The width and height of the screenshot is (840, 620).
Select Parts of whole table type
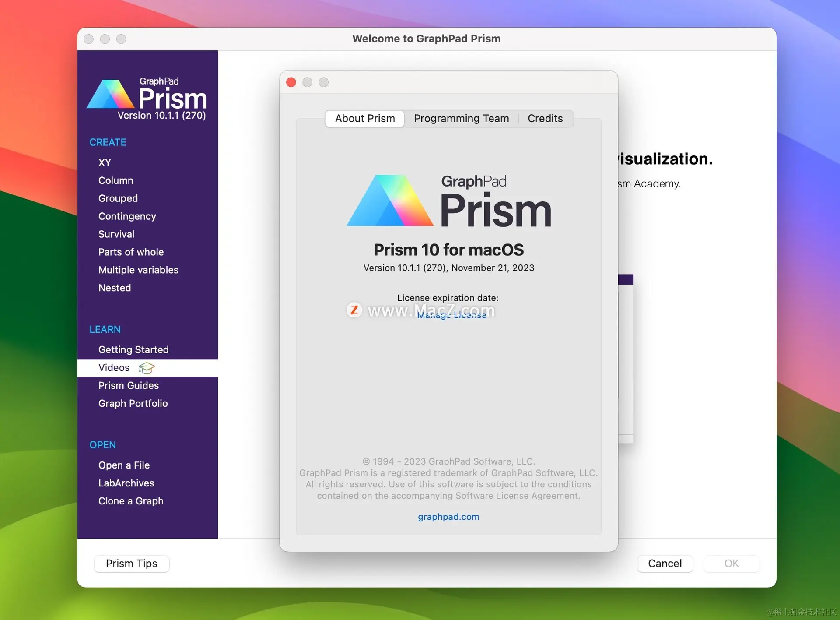pyautogui.click(x=131, y=252)
